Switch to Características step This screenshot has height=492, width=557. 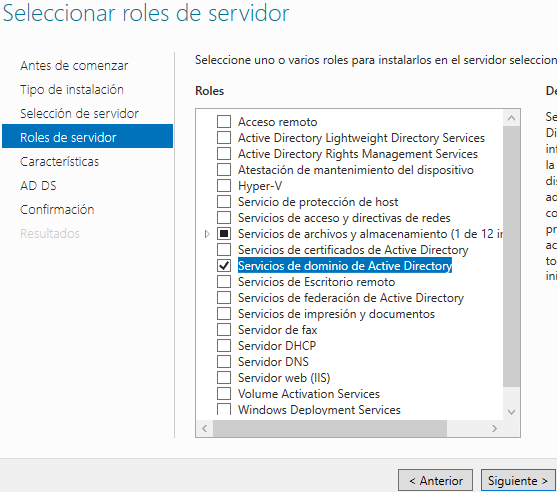(x=59, y=162)
